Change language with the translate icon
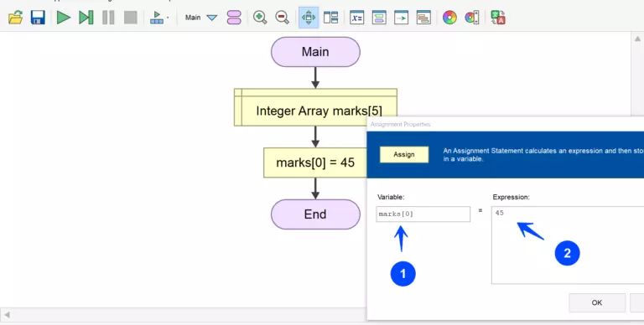This screenshot has width=644, height=325. pos(498,18)
